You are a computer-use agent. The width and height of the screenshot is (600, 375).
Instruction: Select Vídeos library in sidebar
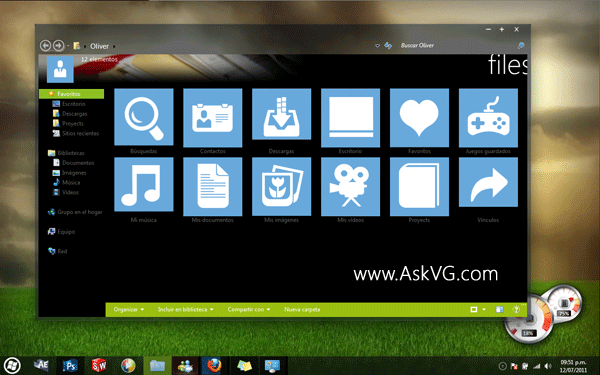pyautogui.click(x=65, y=192)
